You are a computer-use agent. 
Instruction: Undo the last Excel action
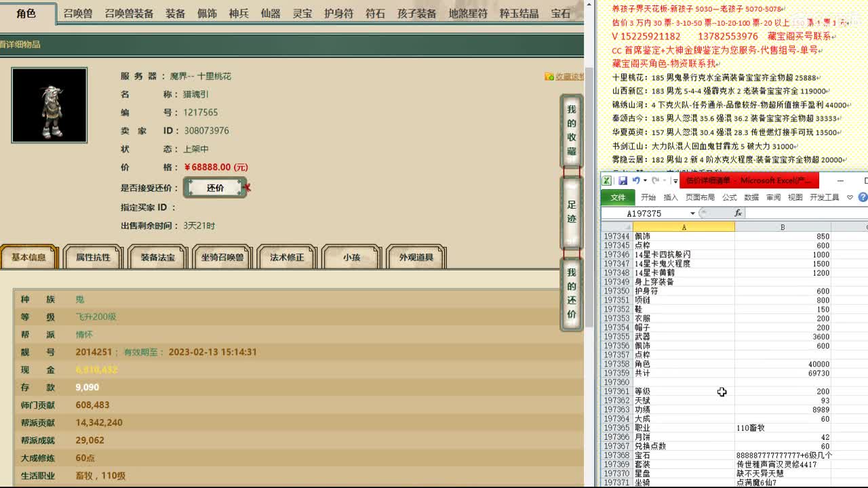(635, 180)
